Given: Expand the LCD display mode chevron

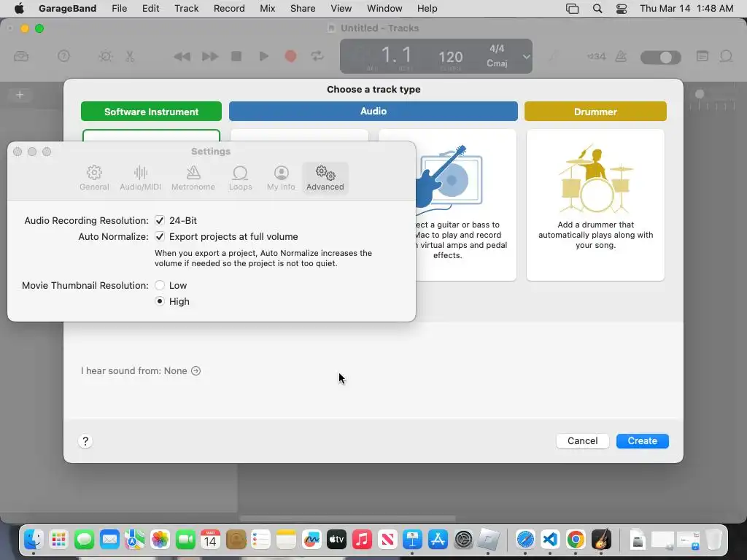Looking at the screenshot, I should pos(526,57).
